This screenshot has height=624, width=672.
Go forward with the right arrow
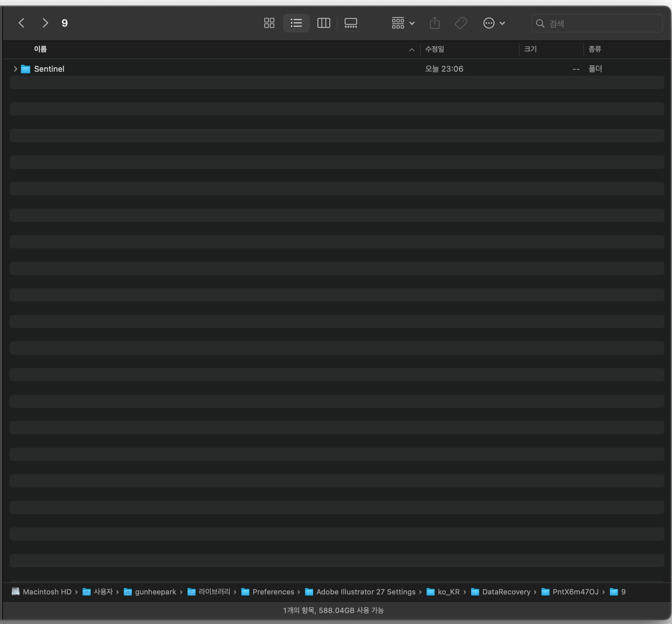click(x=45, y=23)
